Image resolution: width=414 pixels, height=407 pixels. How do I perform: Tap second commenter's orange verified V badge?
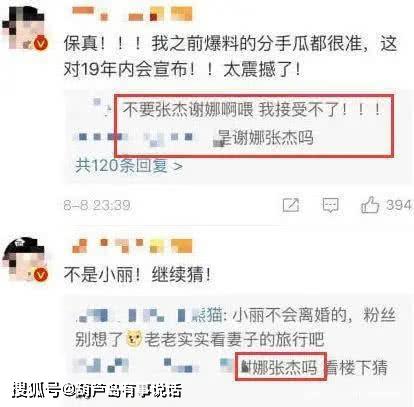coord(41,275)
